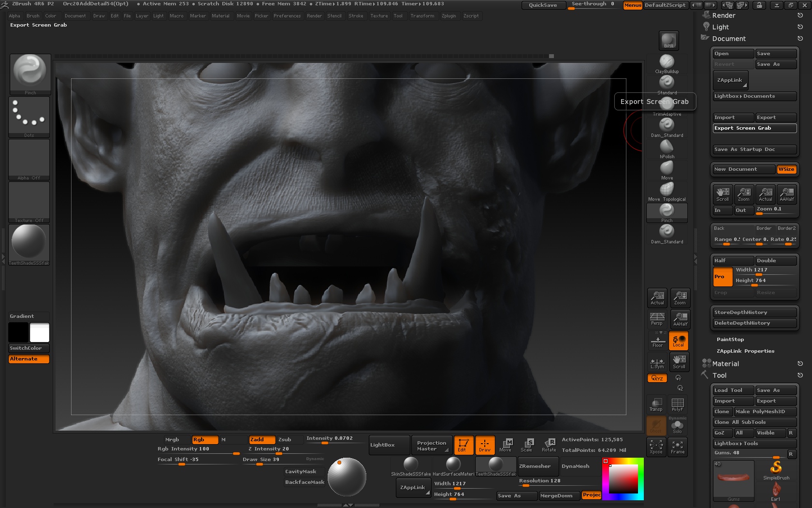Viewport: 812px width, 508px height.
Task: Toggle the Floor grid
Action: click(657, 341)
